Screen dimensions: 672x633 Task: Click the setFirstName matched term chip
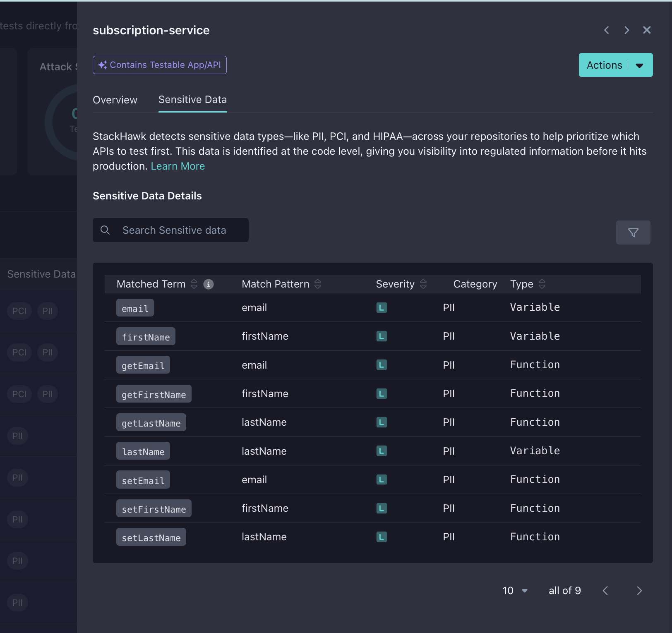pos(154,509)
